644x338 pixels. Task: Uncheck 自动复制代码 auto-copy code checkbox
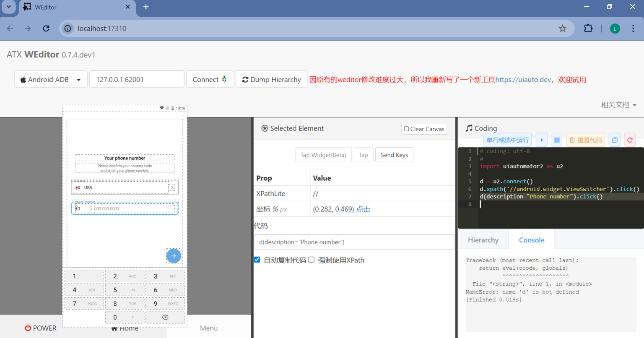click(257, 260)
